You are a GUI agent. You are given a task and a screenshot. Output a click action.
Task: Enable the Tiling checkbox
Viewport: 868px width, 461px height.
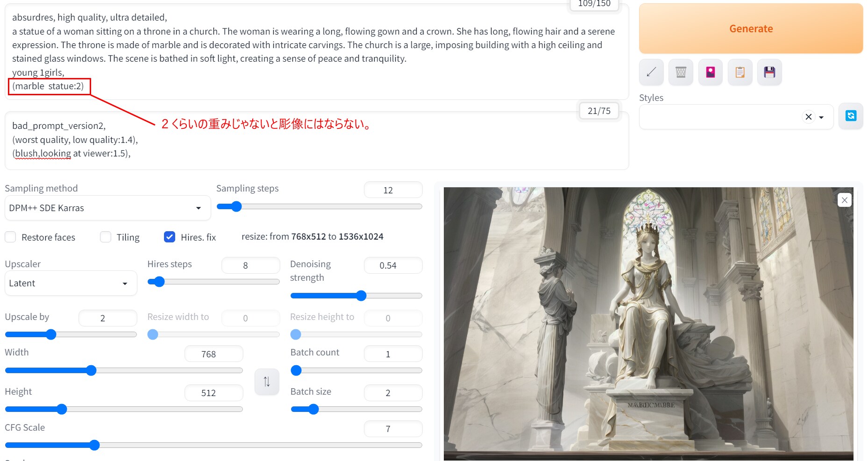(x=106, y=237)
